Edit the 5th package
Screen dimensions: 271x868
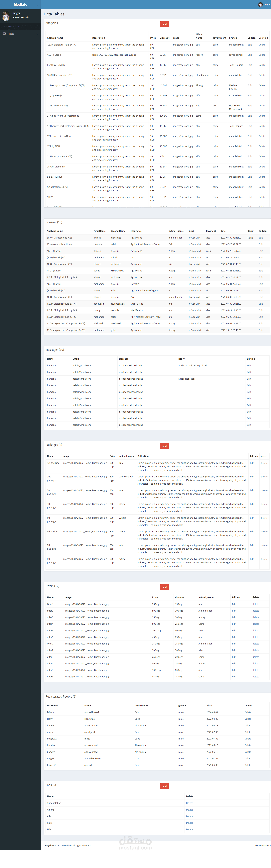[252, 518]
